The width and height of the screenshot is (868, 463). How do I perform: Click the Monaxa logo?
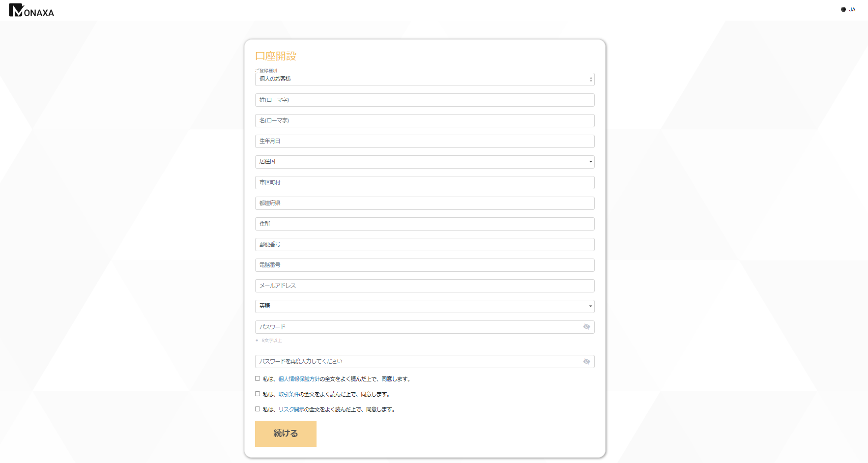click(x=31, y=10)
